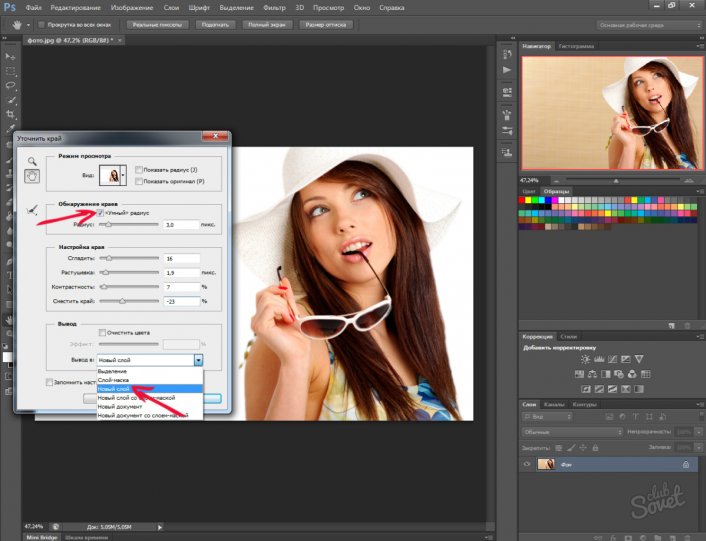The width and height of the screenshot is (706, 541).
Task: Click the "Вывод в" dropdown arrow
Action: [199, 360]
